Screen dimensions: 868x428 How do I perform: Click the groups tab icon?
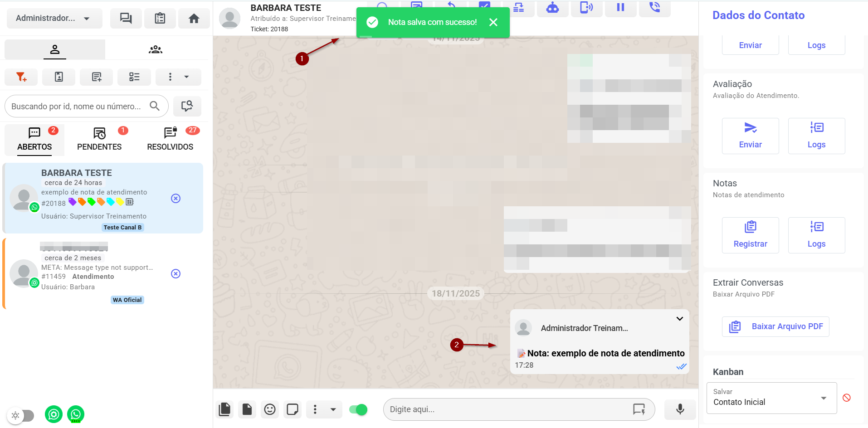click(156, 49)
